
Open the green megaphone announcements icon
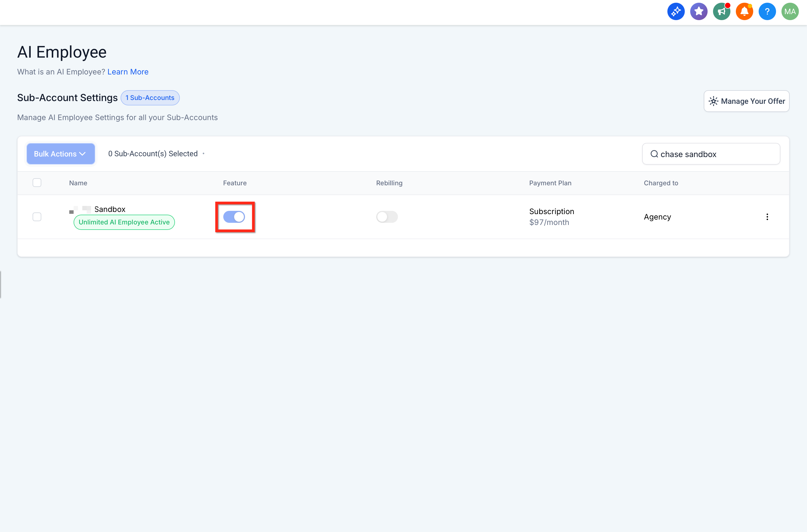coord(721,11)
